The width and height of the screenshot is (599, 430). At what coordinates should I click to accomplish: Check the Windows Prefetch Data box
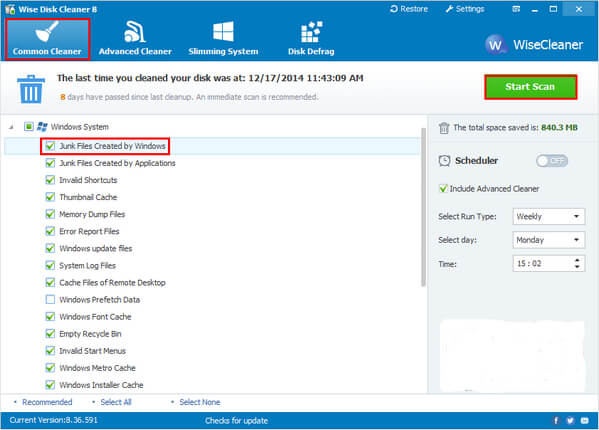point(50,299)
